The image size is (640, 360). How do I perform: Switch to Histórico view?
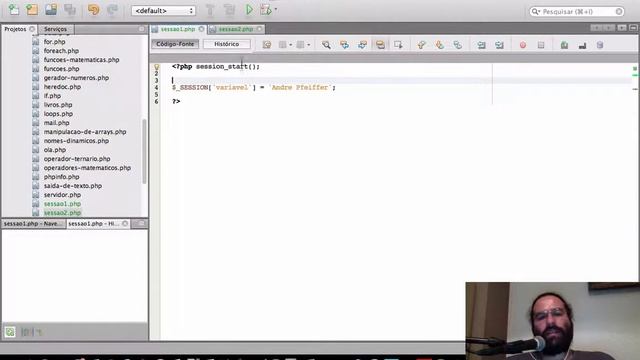(x=227, y=44)
